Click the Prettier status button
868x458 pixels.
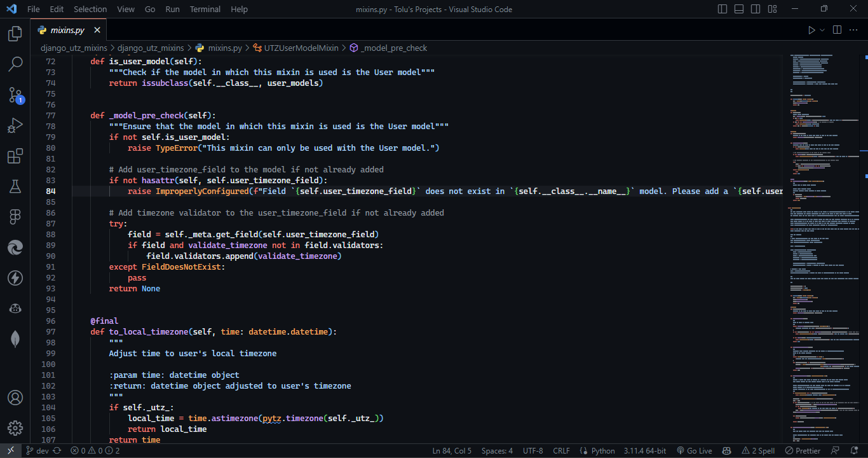(803, 450)
